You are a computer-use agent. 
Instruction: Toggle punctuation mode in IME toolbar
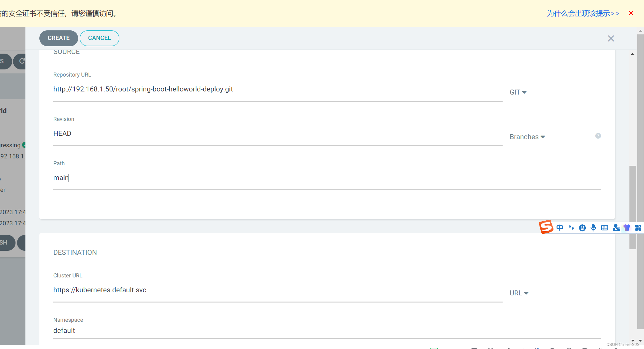tap(571, 228)
